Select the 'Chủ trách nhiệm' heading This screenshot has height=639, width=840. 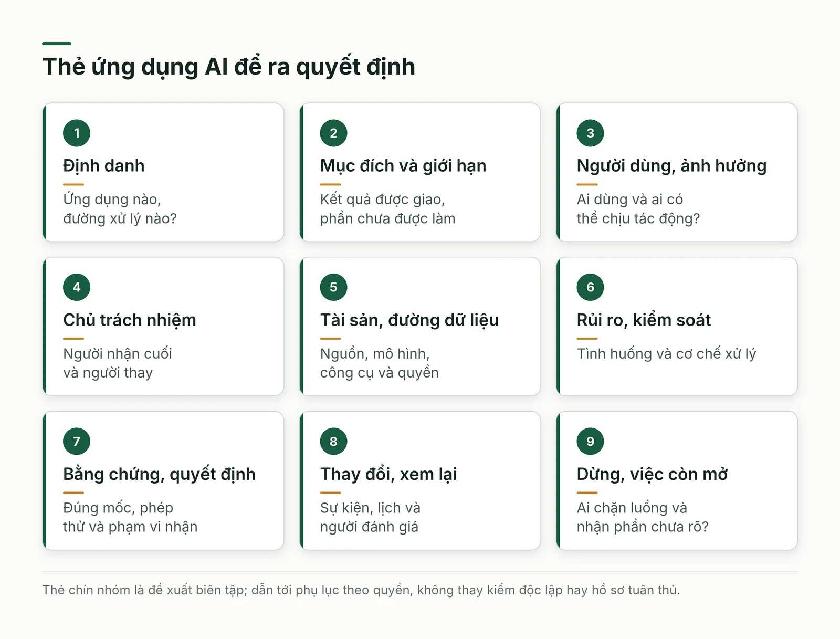tap(130, 320)
